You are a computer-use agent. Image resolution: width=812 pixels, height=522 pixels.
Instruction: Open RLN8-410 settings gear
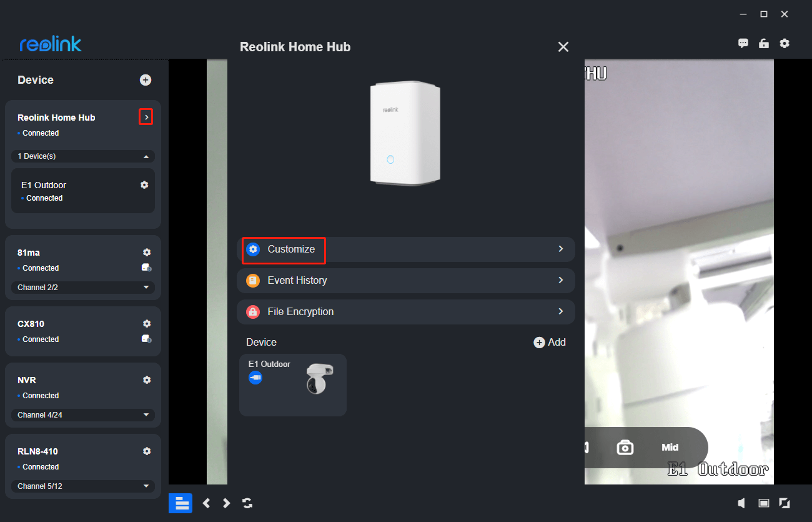point(147,451)
